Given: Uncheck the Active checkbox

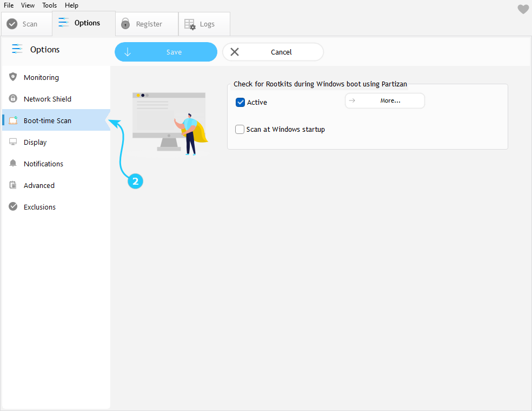Looking at the screenshot, I should (241, 102).
